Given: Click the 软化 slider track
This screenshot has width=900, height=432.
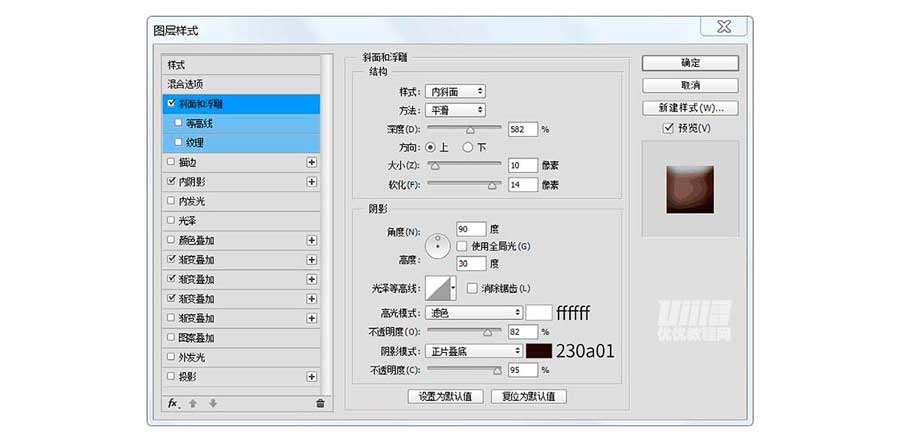Looking at the screenshot, I should click(465, 184).
